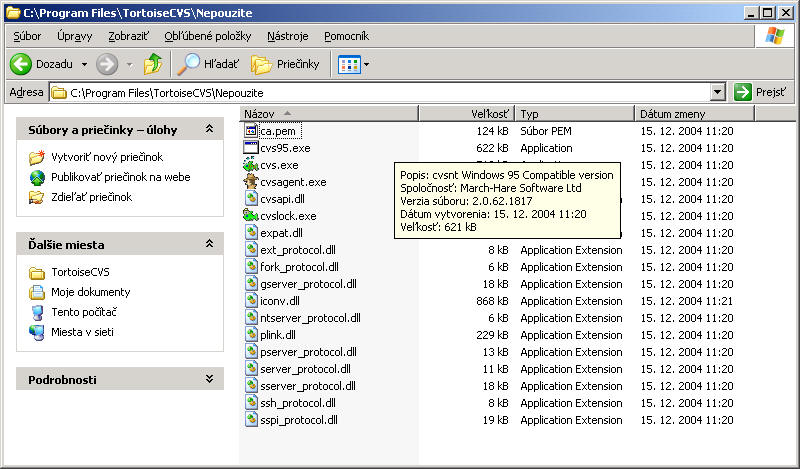This screenshot has width=800, height=469.
Task: Select the gserver_protocol.dll icon
Action: pyautogui.click(x=251, y=284)
